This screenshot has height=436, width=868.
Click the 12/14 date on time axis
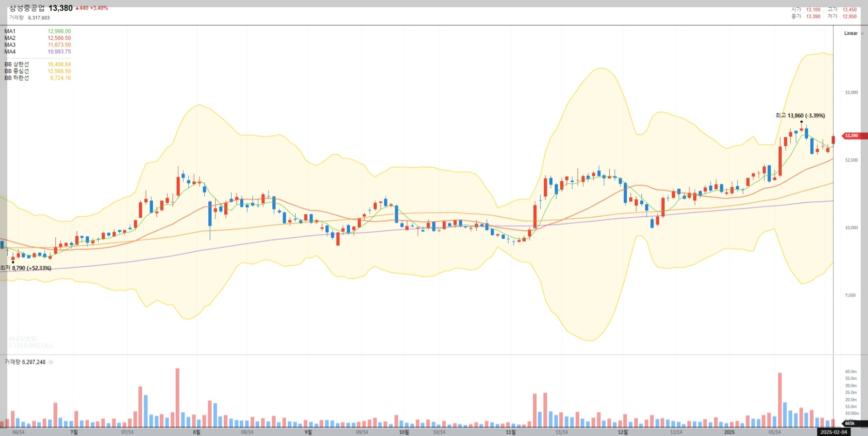(676, 432)
